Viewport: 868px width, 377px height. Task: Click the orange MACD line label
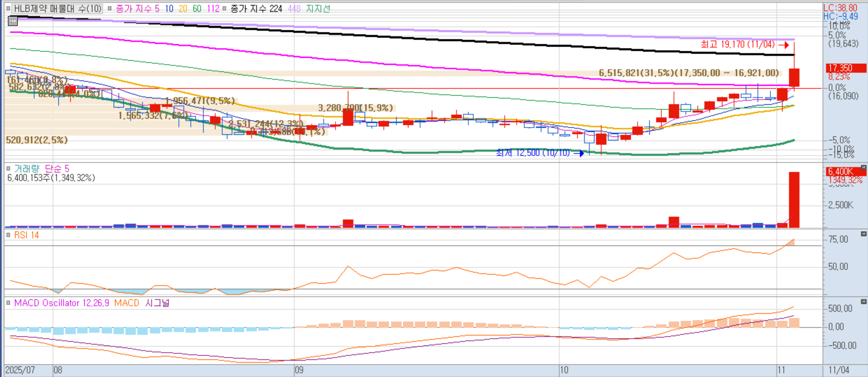[126, 303]
